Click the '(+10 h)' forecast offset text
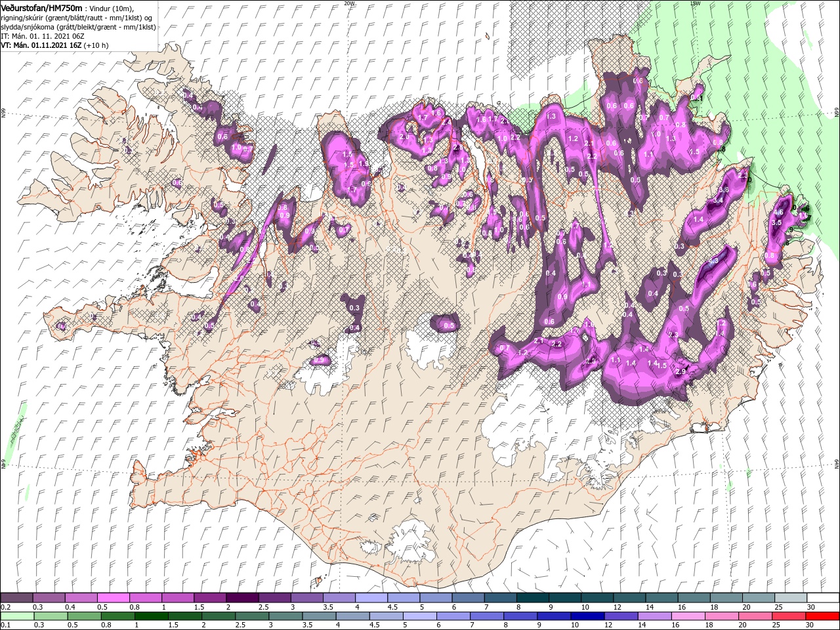 96,45
